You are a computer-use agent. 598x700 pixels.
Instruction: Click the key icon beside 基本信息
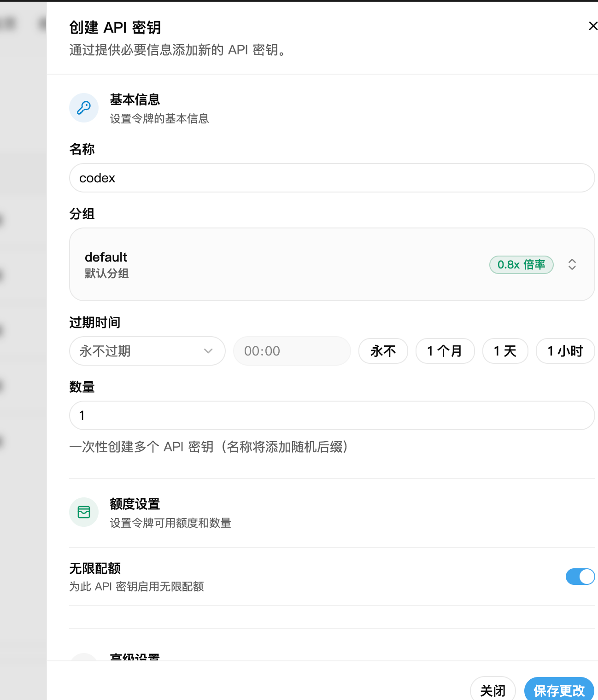(84, 108)
